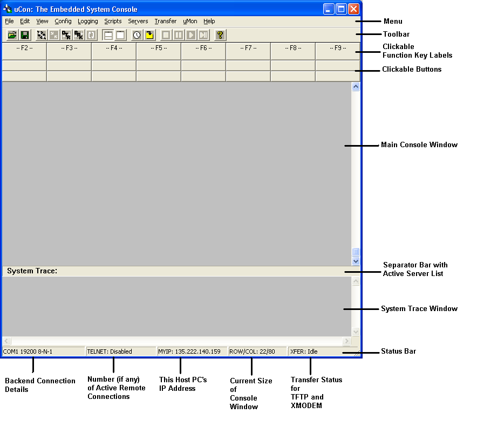The height and width of the screenshot is (448, 484).
Task: Click the connect arrows toolbar icon
Action: pos(42,35)
